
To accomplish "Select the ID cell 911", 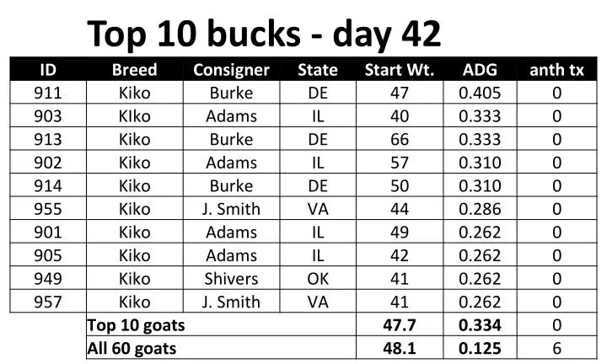I will pyautogui.click(x=47, y=93).
